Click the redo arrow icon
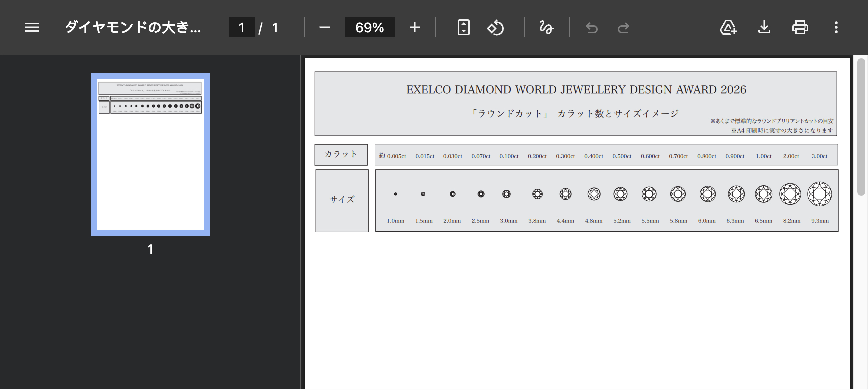Screen dimensions: 868x390 click(623, 28)
